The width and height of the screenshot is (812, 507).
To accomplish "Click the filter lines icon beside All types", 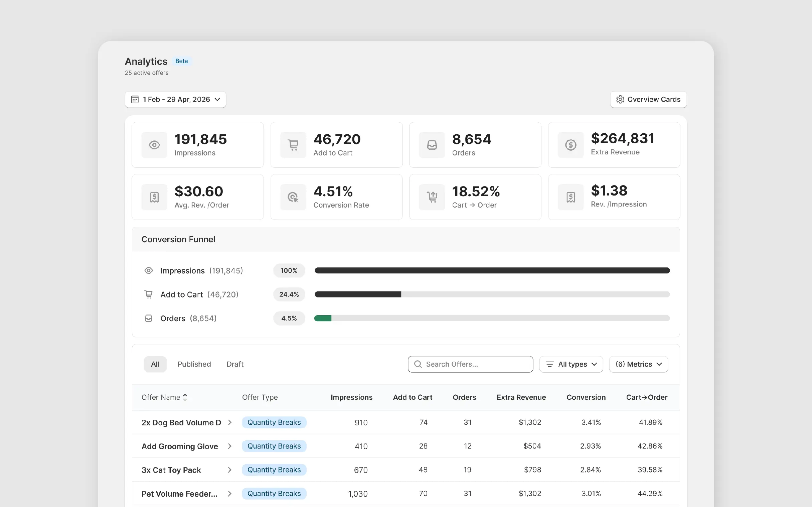I will (549, 364).
